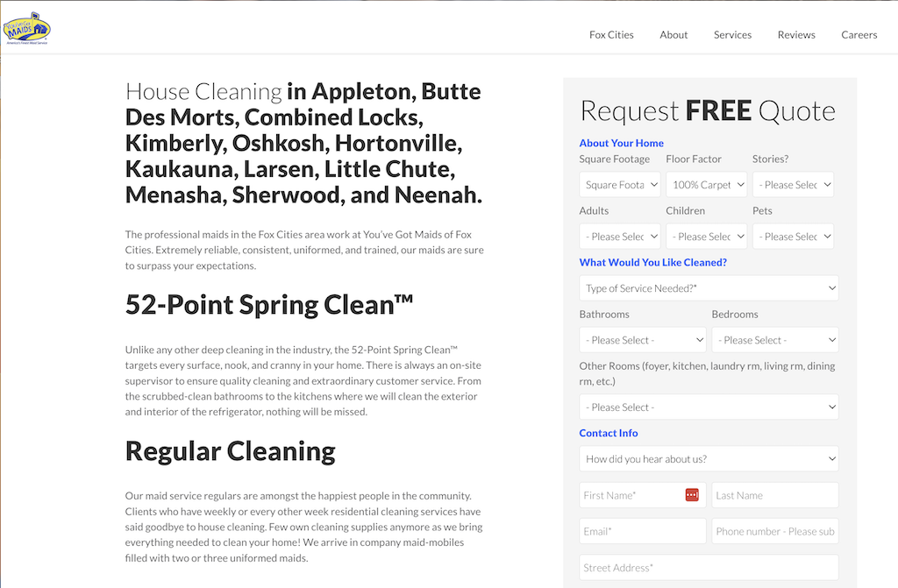This screenshot has height=588, width=898.
Task: Click the You've Got Maids logo
Action: [27, 26]
